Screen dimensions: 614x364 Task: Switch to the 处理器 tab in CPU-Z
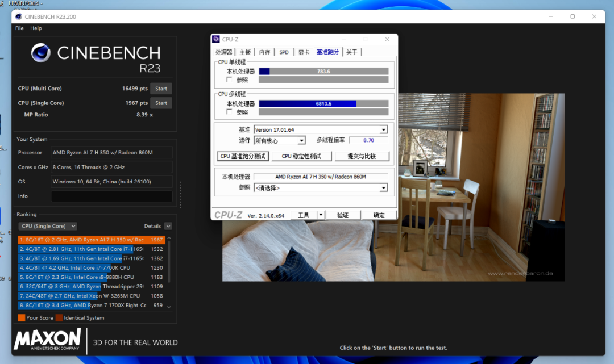tap(224, 52)
